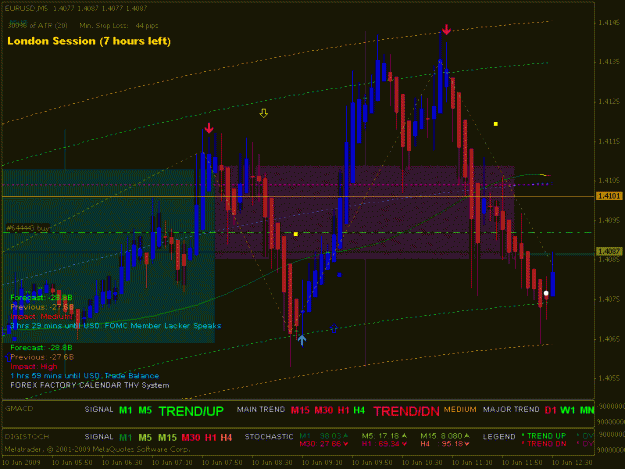Click the M15: 8.080 stochastic value
The width and height of the screenshot is (625, 469).
[445, 436]
